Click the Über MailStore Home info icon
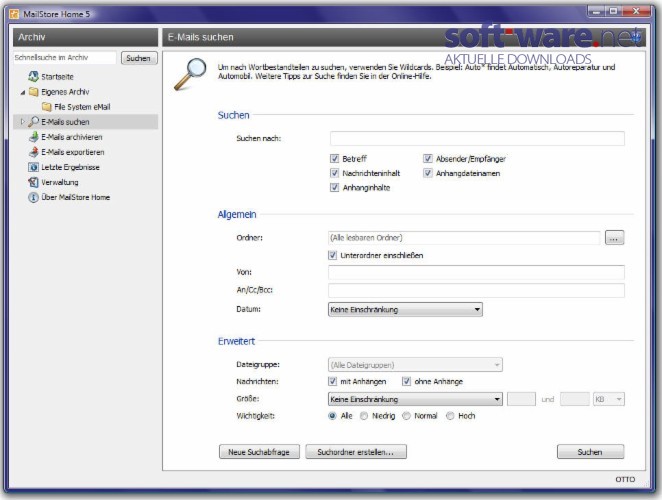Viewport: 662px width, 500px height. point(33,197)
